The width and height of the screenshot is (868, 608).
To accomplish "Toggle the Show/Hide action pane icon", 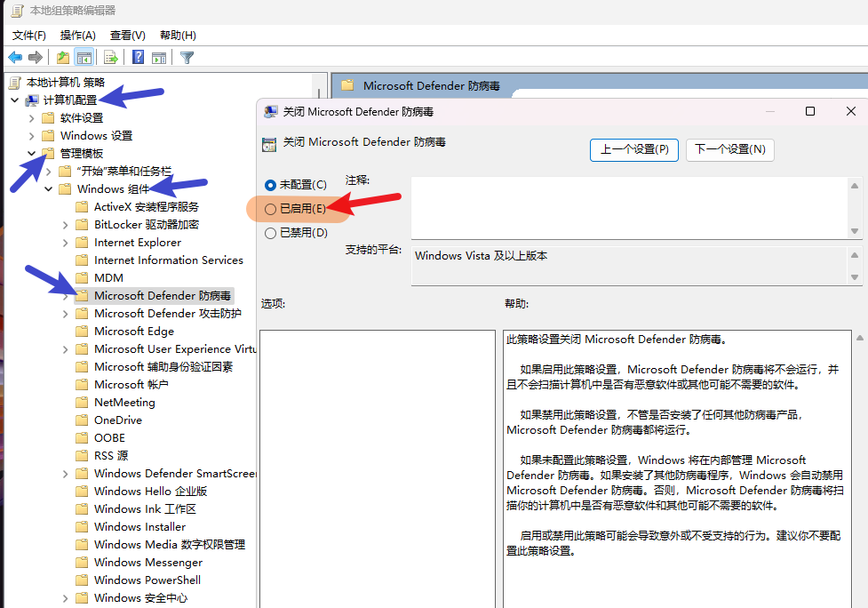I will 159,58.
